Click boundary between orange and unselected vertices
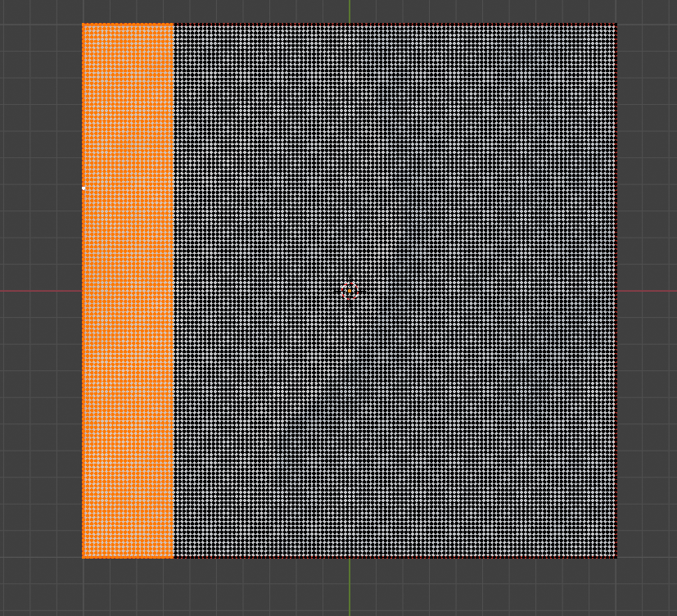 click(174, 328)
